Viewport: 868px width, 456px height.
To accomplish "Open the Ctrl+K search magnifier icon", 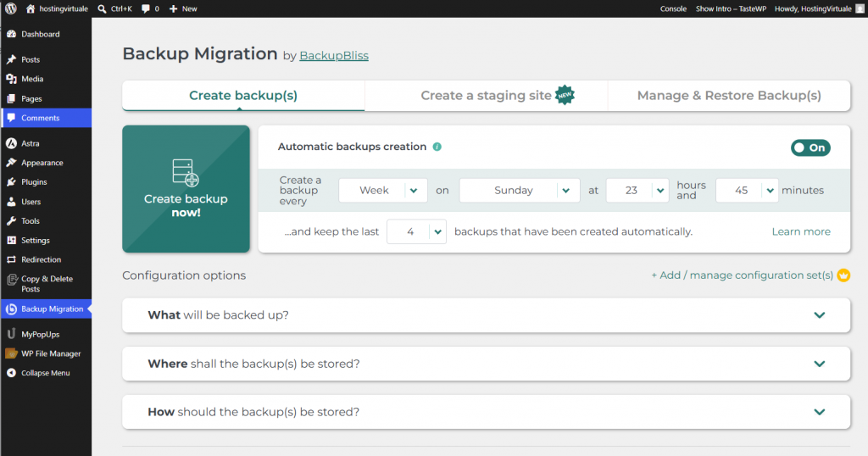I will pos(102,8).
